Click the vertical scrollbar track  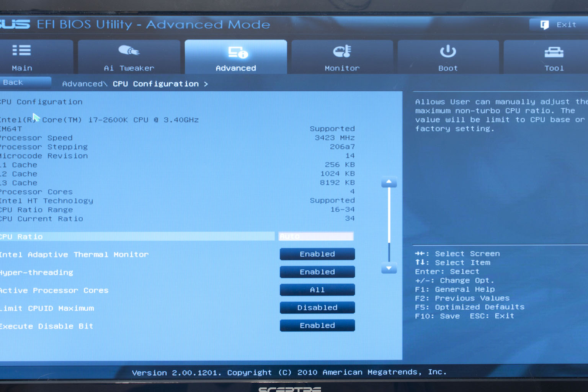[x=389, y=225]
